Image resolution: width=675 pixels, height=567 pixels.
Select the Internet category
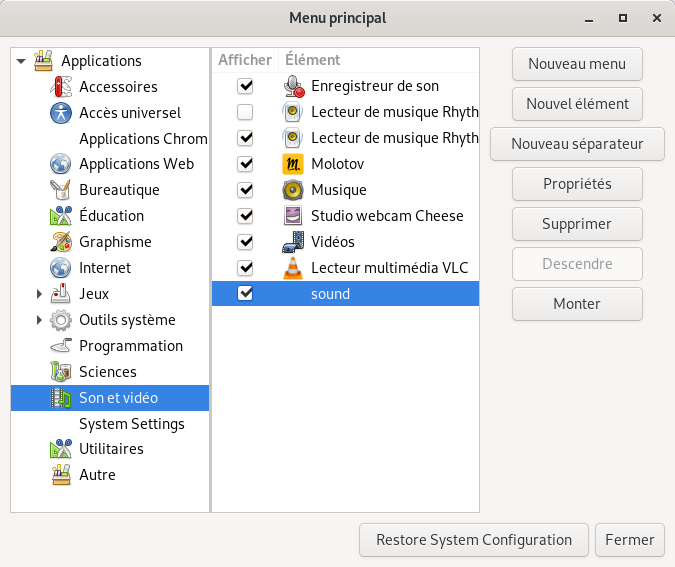click(x=105, y=268)
